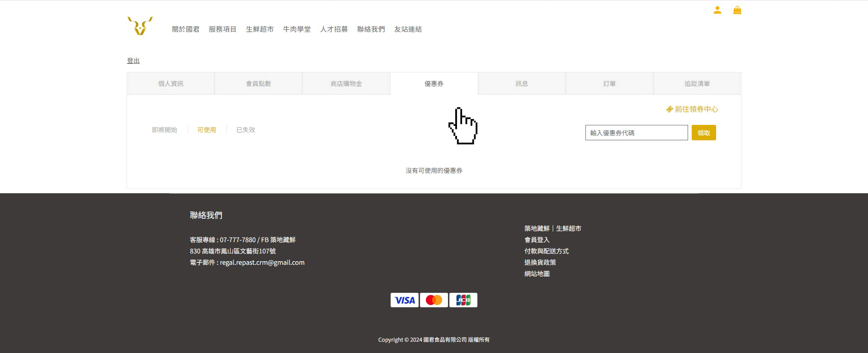Open 牛肉學堂 menu item

pyautogui.click(x=297, y=29)
